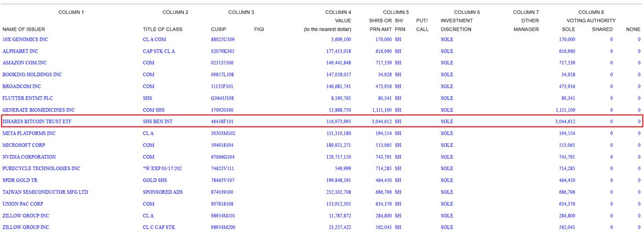The width and height of the screenshot is (644, 240).
Task: Select CUSIP 874039100 for Taiwan Semiconductor
Action: coord(222,192)
